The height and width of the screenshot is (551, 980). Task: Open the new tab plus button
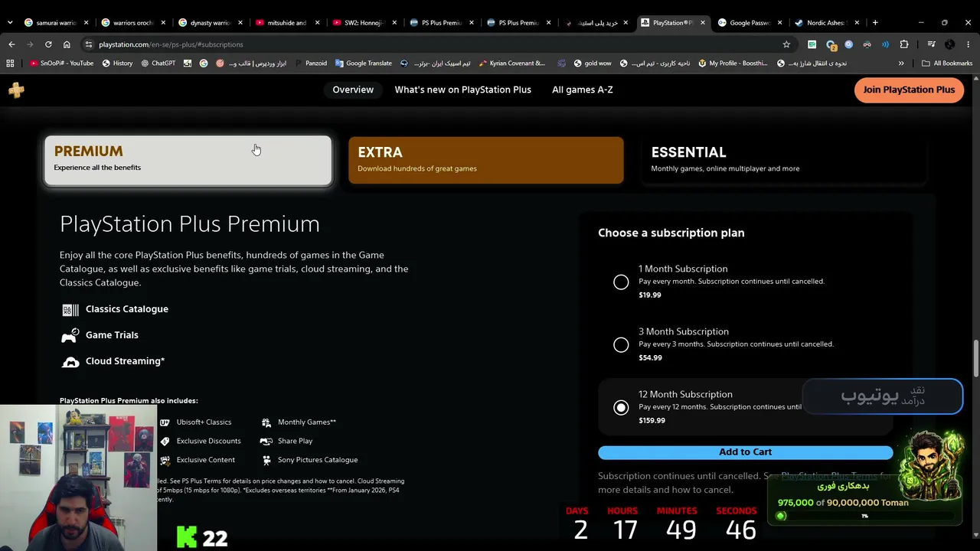pyautogui.click(x=875, y=22)
